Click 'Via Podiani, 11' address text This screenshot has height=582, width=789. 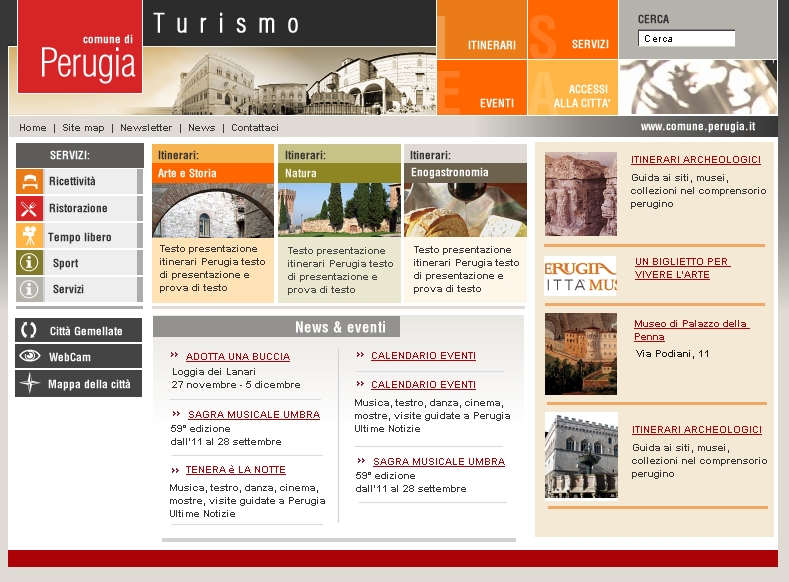coord(672,354)
